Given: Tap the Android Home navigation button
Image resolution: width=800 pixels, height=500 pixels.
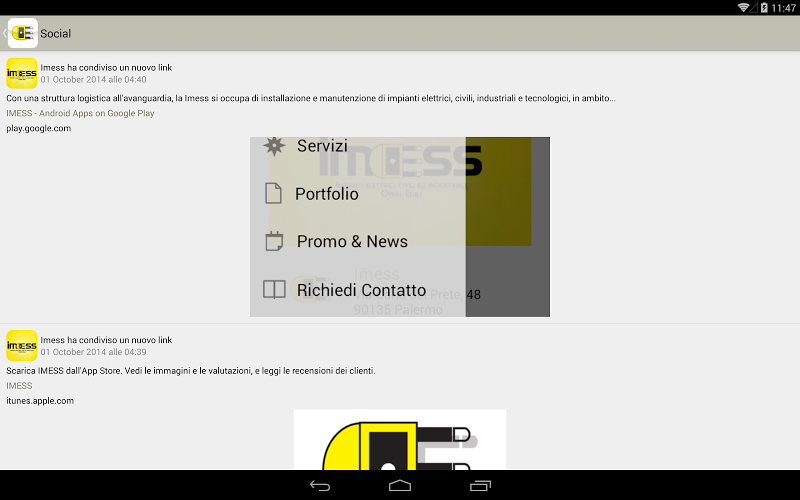Looking at the screenshot, I should pyautogui.click(x=400, y=486).
